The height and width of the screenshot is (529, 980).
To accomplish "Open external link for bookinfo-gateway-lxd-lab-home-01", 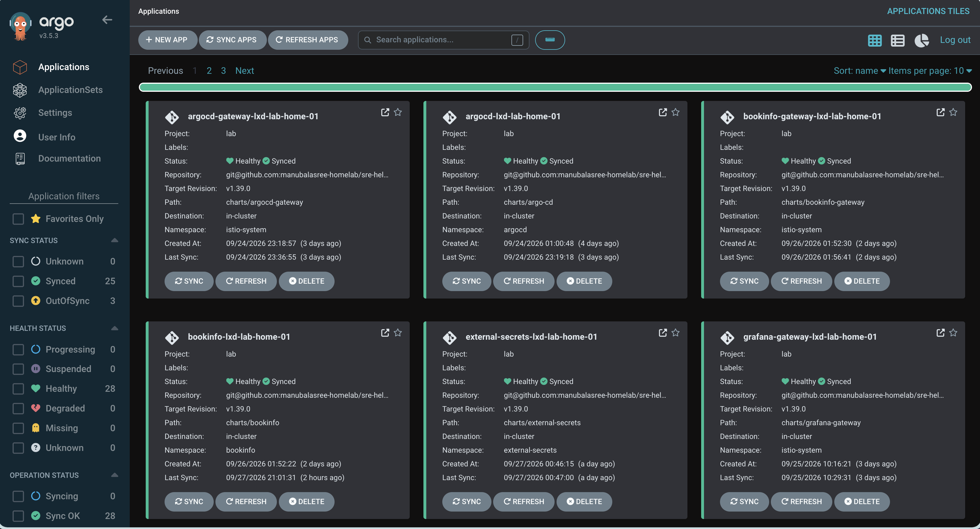I will tap(941, 112).
